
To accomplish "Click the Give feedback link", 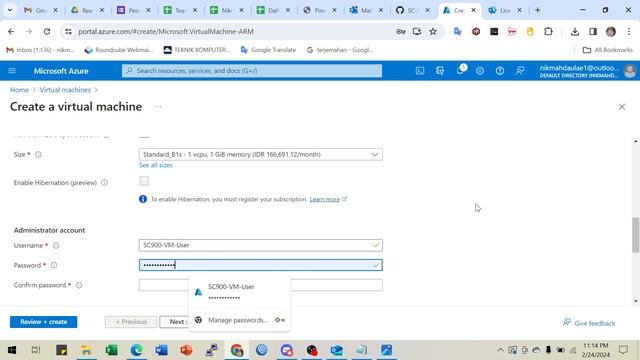I will (x=589, y=323).
